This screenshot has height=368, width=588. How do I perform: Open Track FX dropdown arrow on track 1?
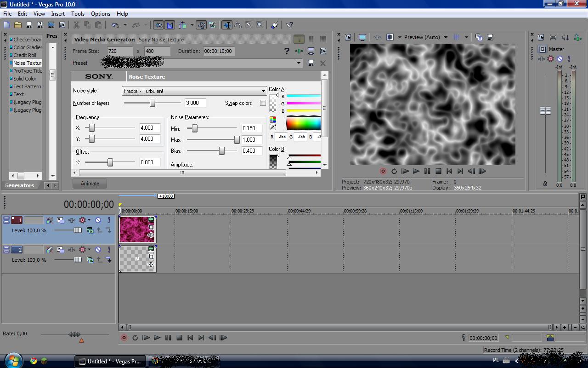click(x=89, y=220)
